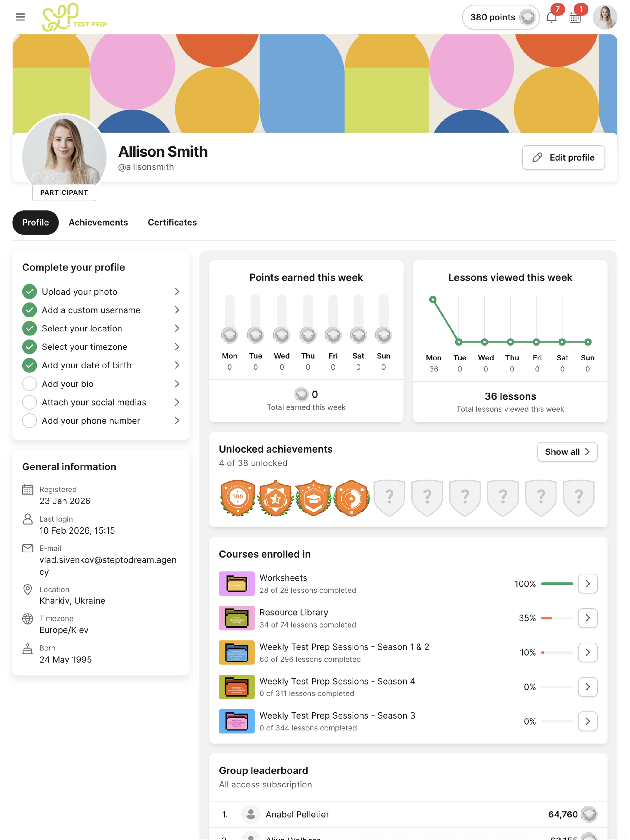Click the Resource Library arrow button

[x=588, y=618]
